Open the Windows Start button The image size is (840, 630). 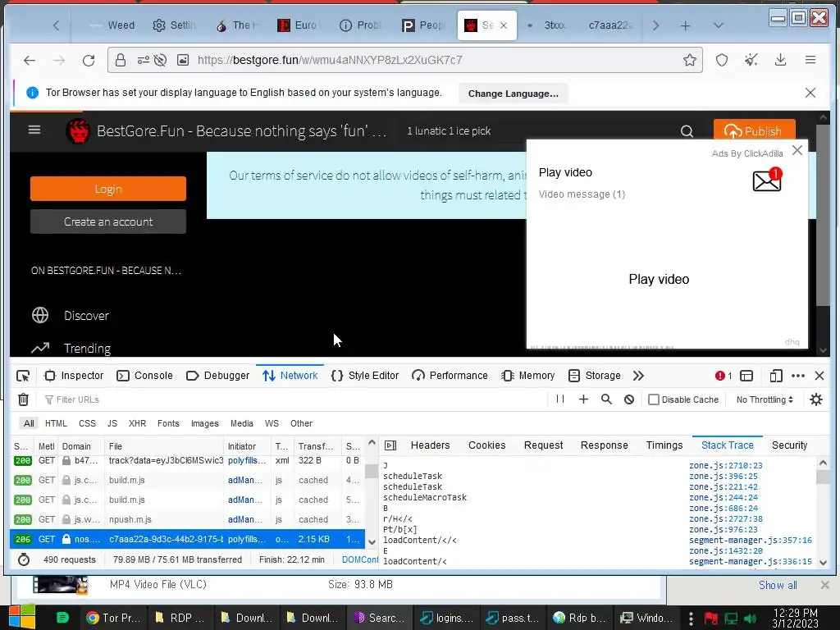(x=22, y=617)
